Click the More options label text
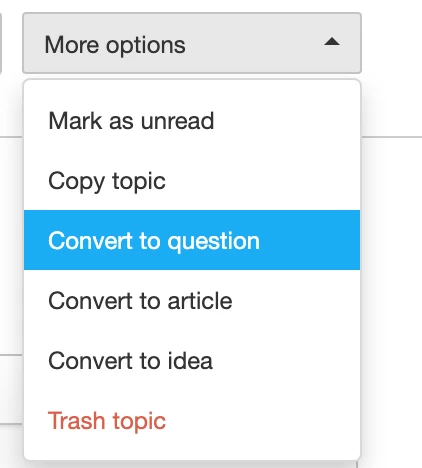The width and height of the screenshot is (422, 468). pos(115,45)
